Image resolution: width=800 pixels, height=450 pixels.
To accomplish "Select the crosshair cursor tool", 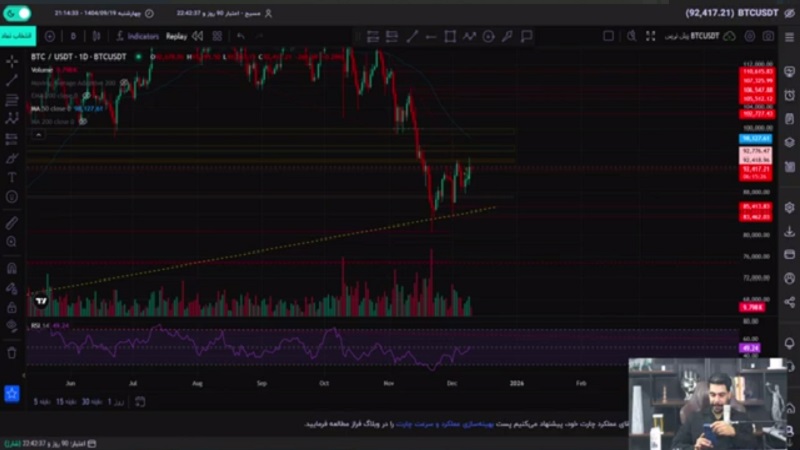I will tap(12, 61).
